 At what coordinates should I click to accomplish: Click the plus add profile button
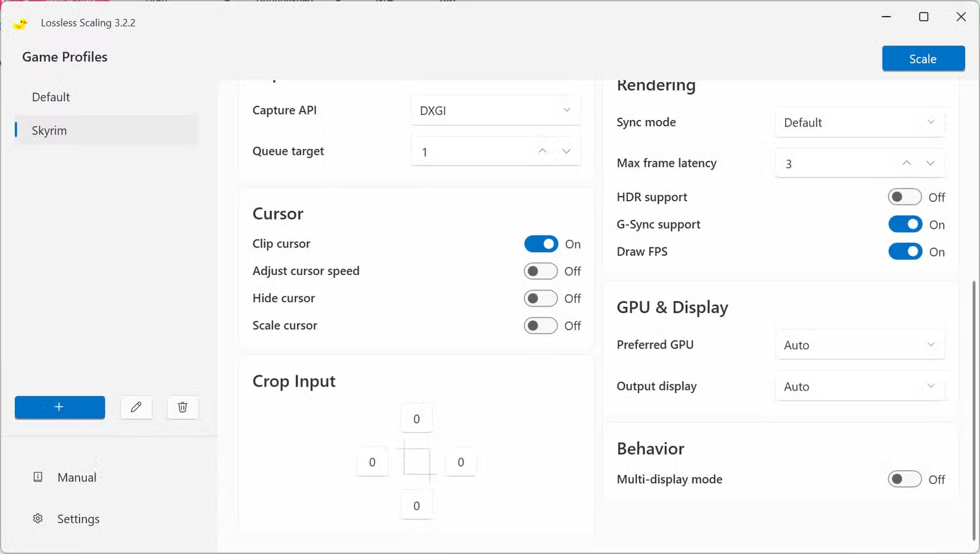point(59,407)
